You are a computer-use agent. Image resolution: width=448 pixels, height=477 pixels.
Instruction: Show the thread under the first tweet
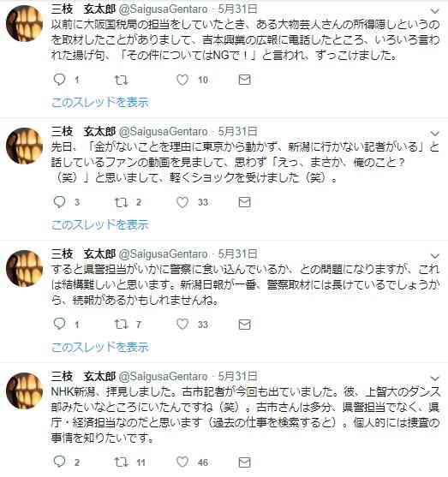pyautogui.click(x=100, y=102)
